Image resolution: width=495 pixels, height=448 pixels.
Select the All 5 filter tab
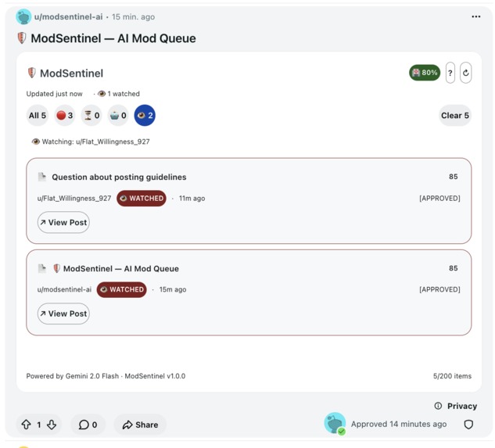pyautogui.click(x=38, y=116)
